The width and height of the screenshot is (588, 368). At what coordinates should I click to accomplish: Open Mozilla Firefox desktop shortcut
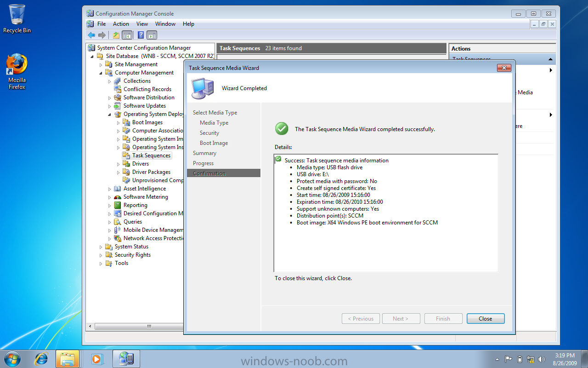[x=17, y=72]
